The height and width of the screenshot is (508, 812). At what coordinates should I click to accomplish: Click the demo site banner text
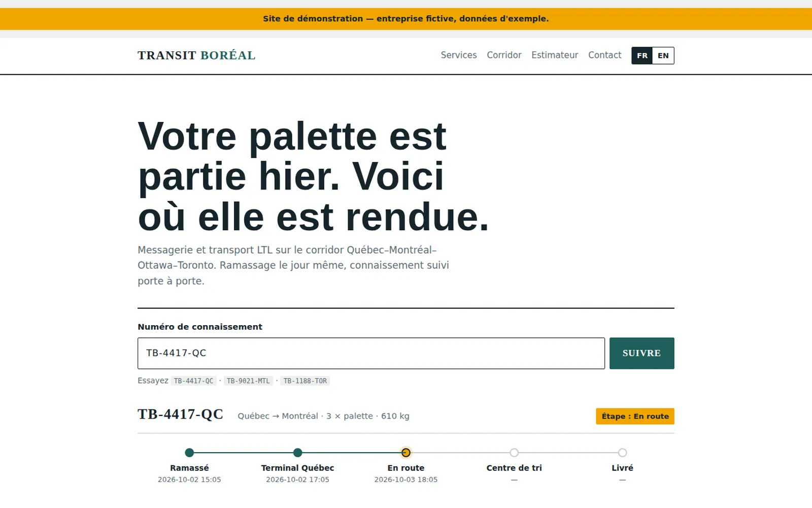coord(406,19)
